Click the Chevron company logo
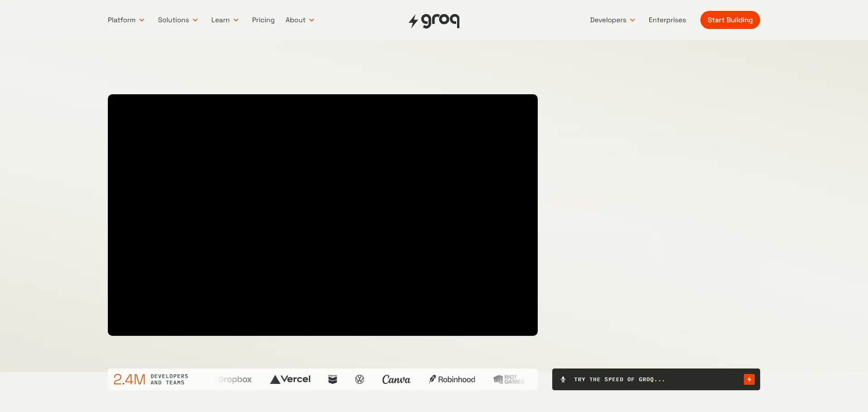Screen dimensions: 868x412 pos(333,379)
